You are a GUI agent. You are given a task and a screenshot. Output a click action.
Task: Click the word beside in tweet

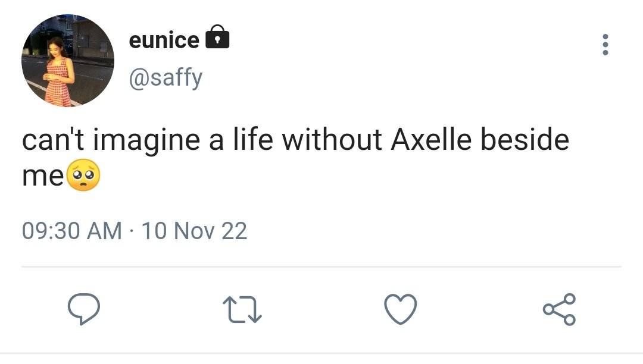coord(525,139)
